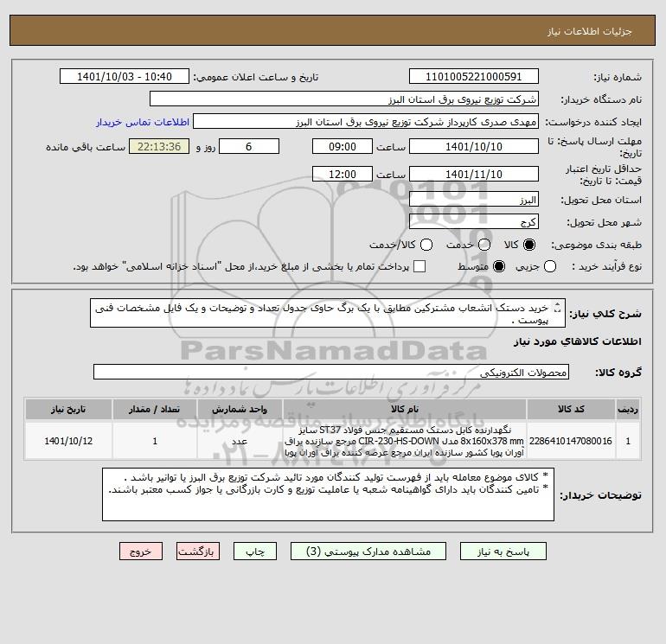Open مشاهده مدارک پیوستی (3) button
Image resolution: width=666 pixels, height=644 pixels.
point(368,551)
